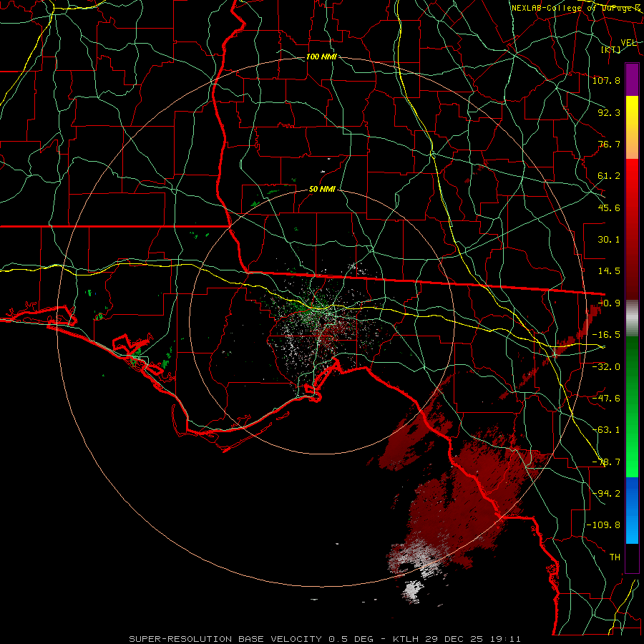The image size is (644, 644).
Task: Click the VEL heading above the color scale
Action: tap(628, 43)
